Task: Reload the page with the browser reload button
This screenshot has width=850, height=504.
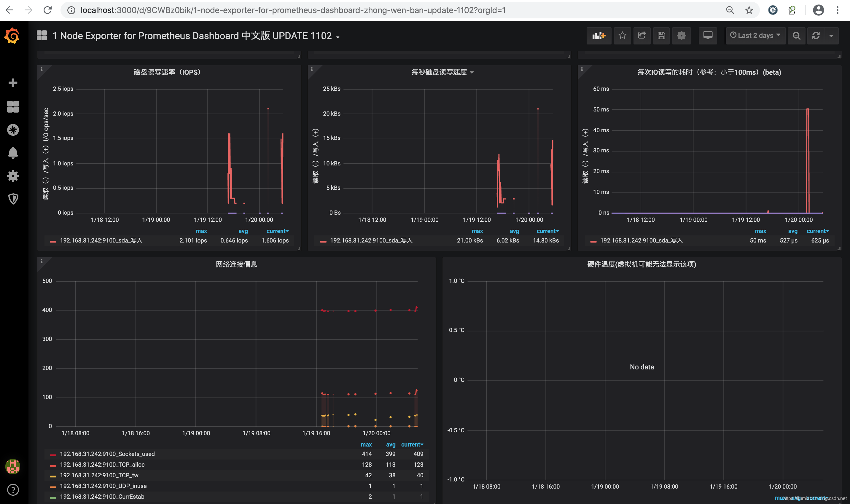Action: point(47,10)
